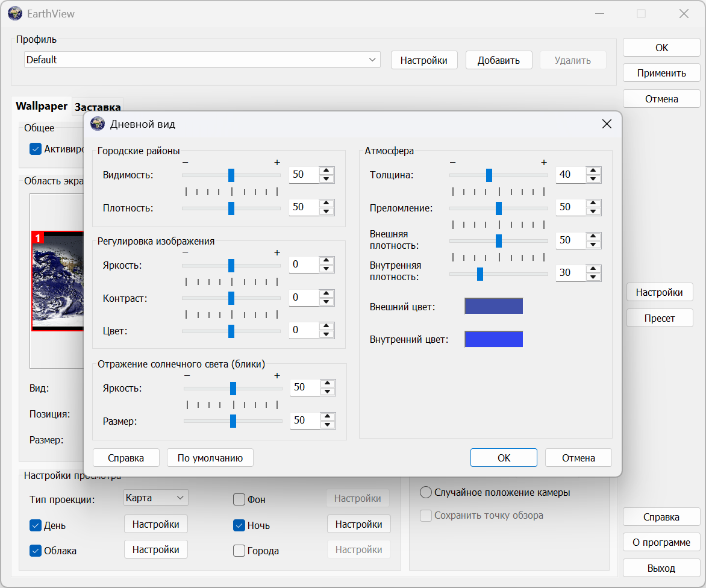Click the Толщина value field showing 40
Screen dimensions: 706x588
(x=571, y=175)
